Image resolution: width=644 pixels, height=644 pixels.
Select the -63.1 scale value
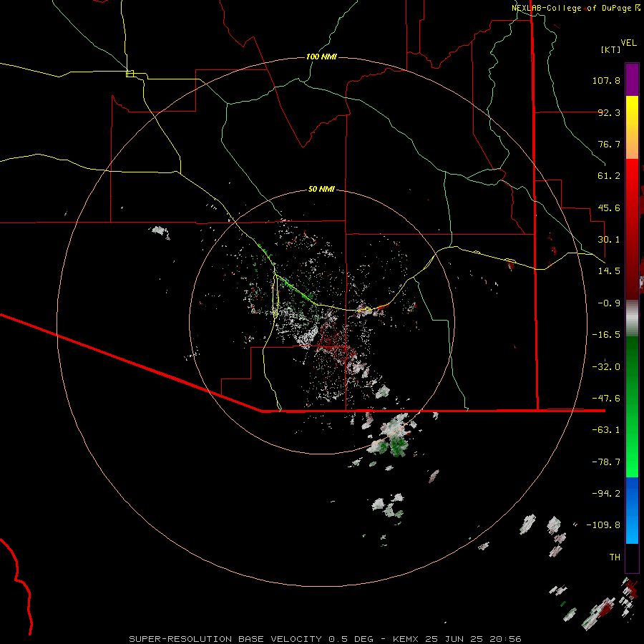tap(606, 430)
